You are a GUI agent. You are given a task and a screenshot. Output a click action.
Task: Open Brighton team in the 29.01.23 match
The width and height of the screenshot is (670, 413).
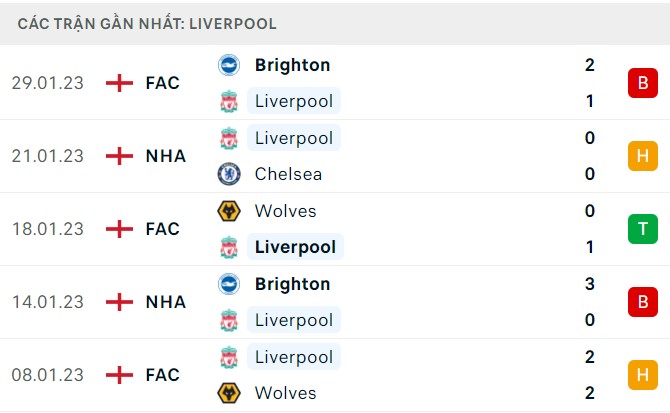click(292, 65)
